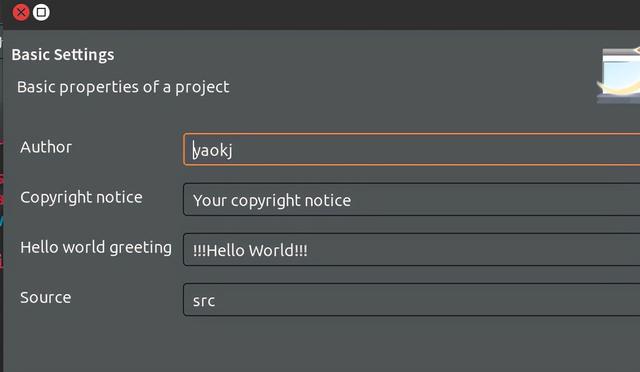Click into the Source input field
640x372 pixels.
[411, 300]
